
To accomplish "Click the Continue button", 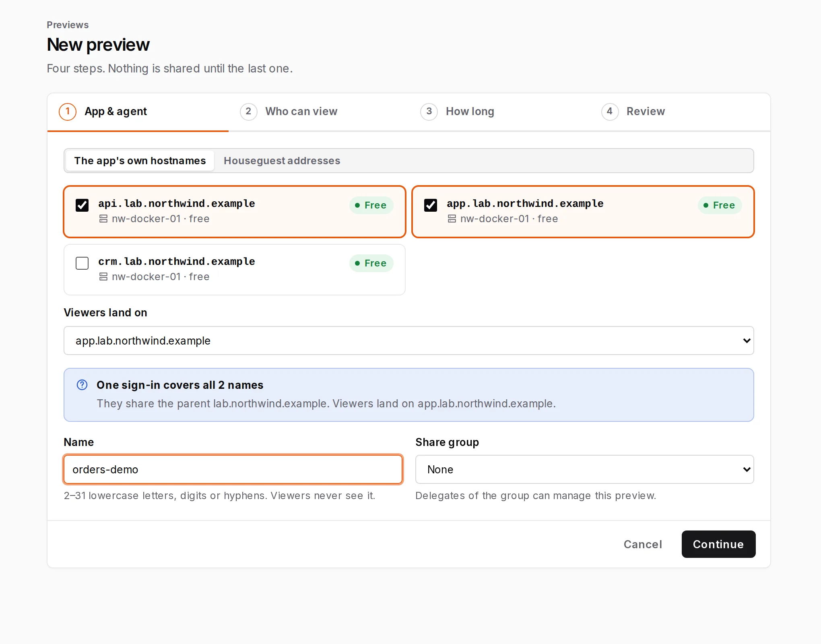I will pyautogui.click(x=718, y=544).
